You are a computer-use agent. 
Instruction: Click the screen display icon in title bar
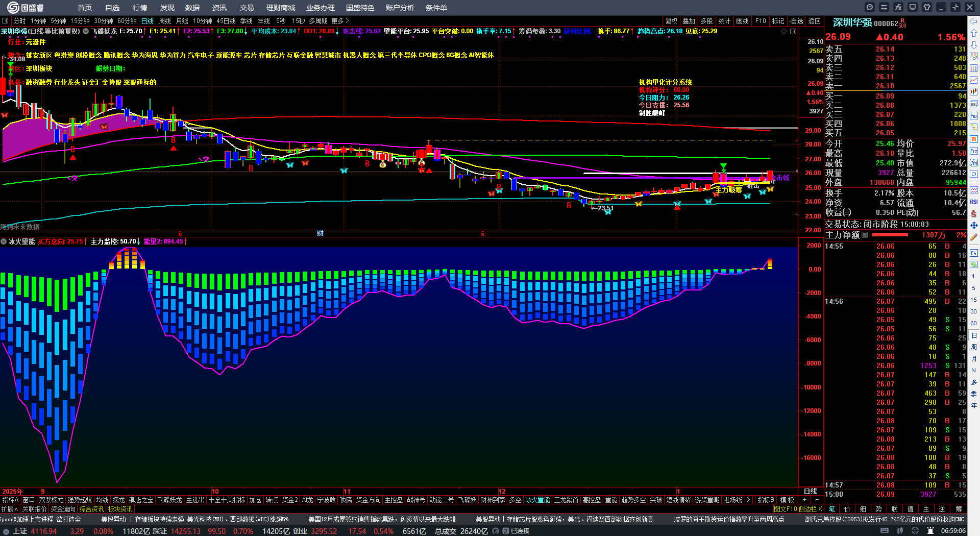point(913,7)
